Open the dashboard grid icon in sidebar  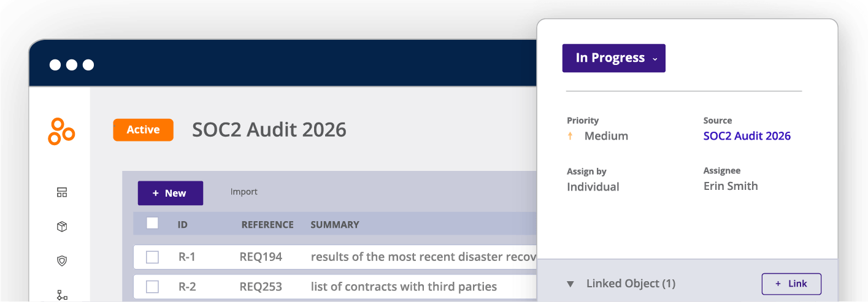[62, 192]
